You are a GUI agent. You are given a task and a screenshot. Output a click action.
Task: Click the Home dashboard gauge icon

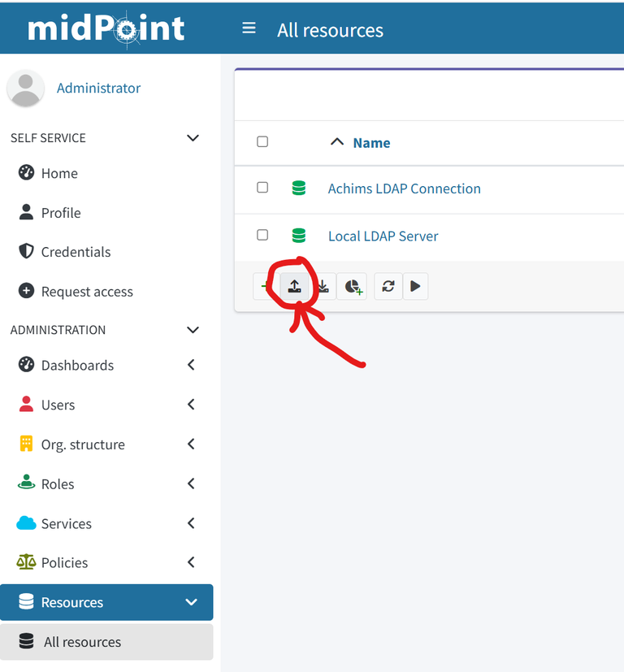[26, 172]
